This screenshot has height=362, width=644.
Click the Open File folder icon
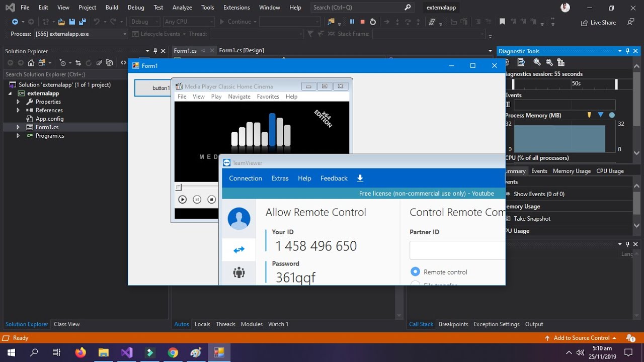tap(61, 22)
